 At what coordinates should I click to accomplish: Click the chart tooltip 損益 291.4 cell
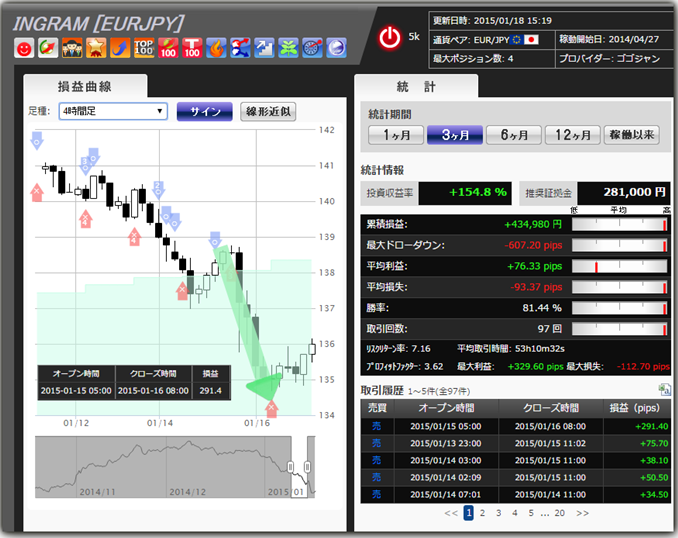[x=211, y=391]
